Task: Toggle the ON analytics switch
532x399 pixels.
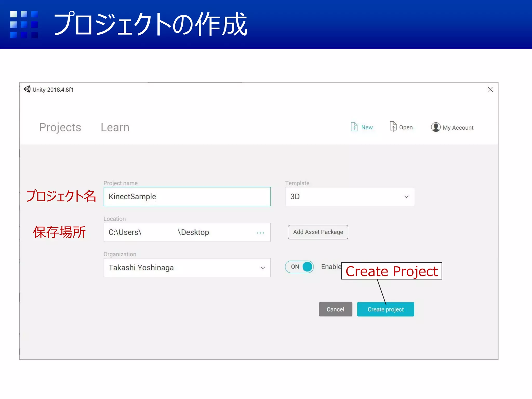Action: [299, 267]
